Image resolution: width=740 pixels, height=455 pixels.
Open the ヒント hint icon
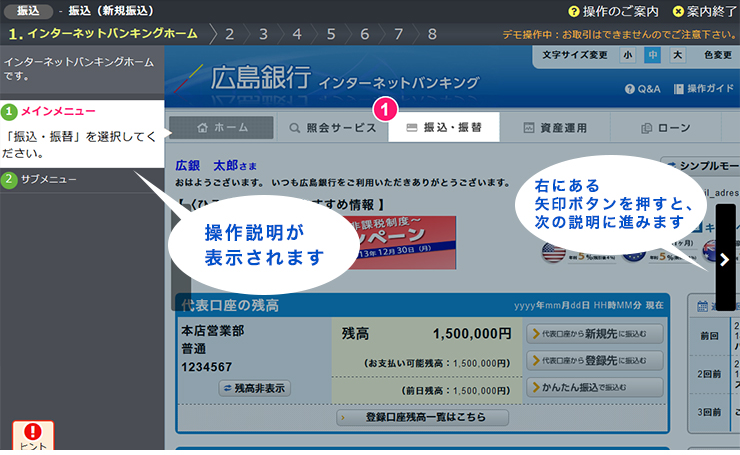tap(33, 436)
